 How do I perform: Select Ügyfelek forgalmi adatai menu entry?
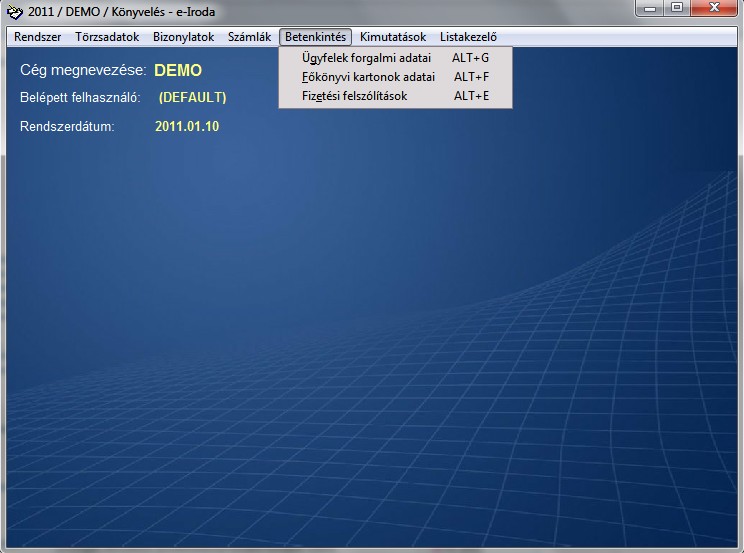366,58
